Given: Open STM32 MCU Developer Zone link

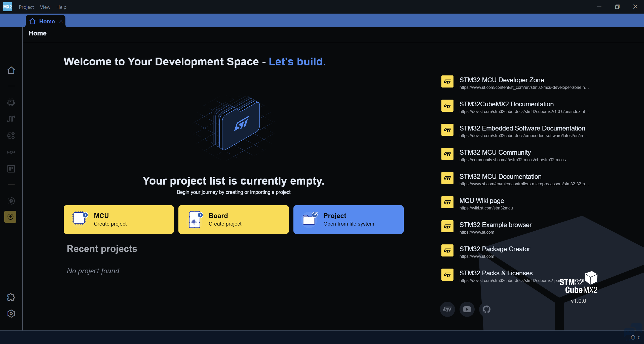Looking at the screenshot, I should pyautogui.click(x=501, y=80).
